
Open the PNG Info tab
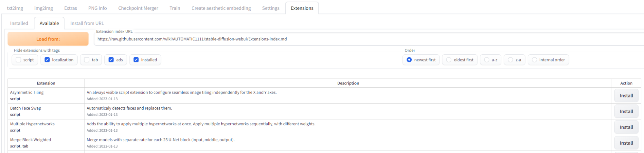pos(97,8)
